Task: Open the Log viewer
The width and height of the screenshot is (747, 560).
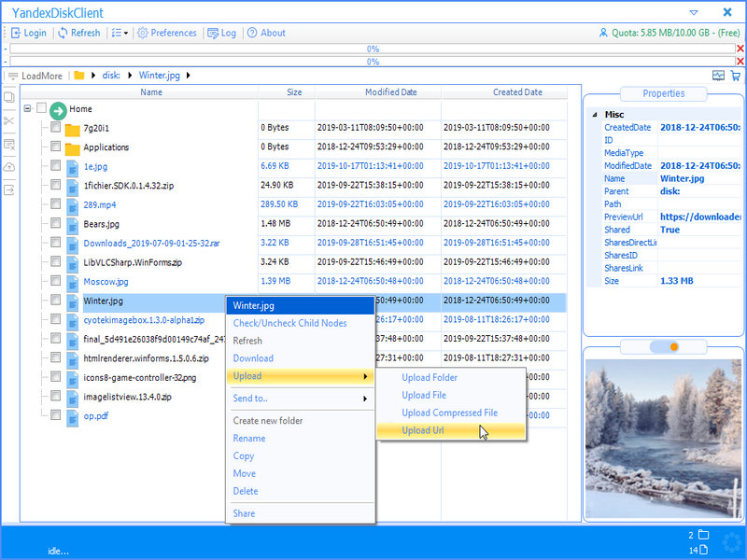Action: [222, 33]
